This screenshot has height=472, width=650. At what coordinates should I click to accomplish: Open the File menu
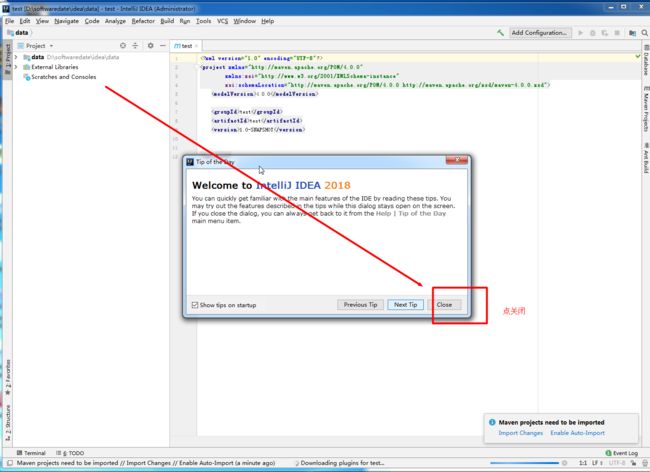click(x=10, y=21)
